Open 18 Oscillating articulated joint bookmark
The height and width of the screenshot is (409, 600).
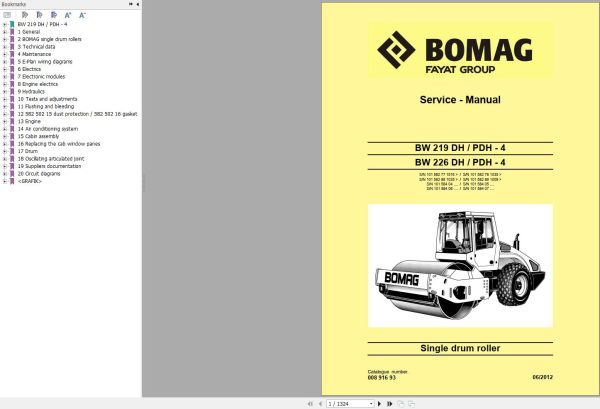51,159
